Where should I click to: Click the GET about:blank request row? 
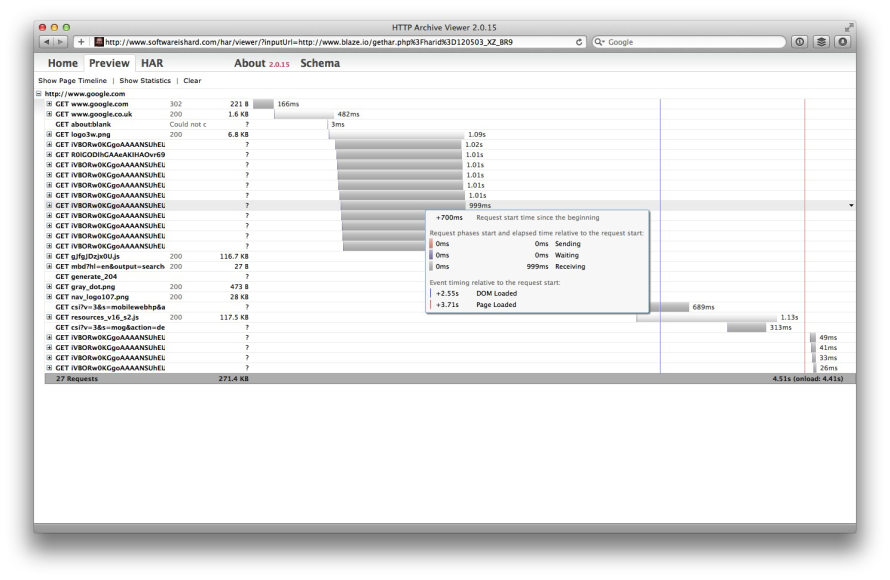(x=83, y=124)
